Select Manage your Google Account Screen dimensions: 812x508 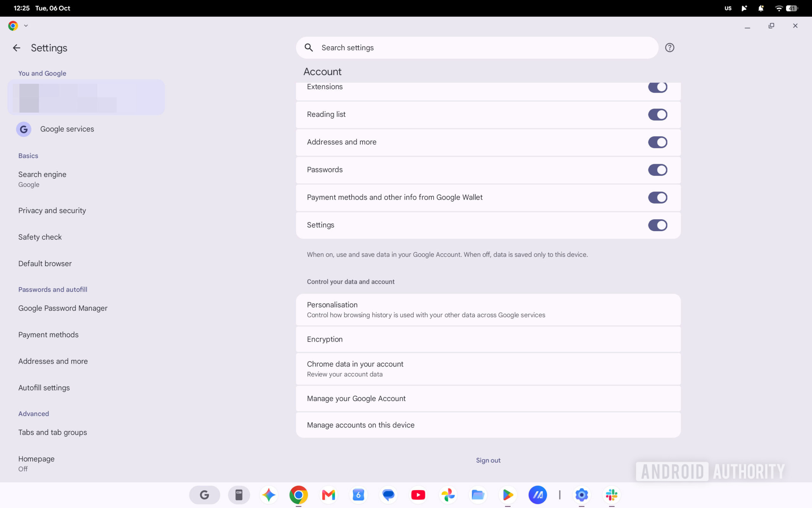(x=488, y=398)
